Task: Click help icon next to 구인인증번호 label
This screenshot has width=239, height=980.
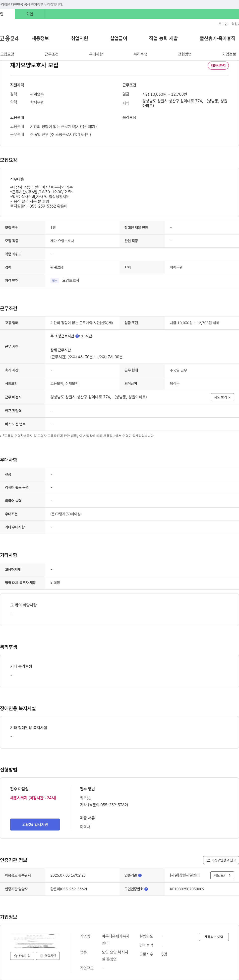Action: (146, 889)
